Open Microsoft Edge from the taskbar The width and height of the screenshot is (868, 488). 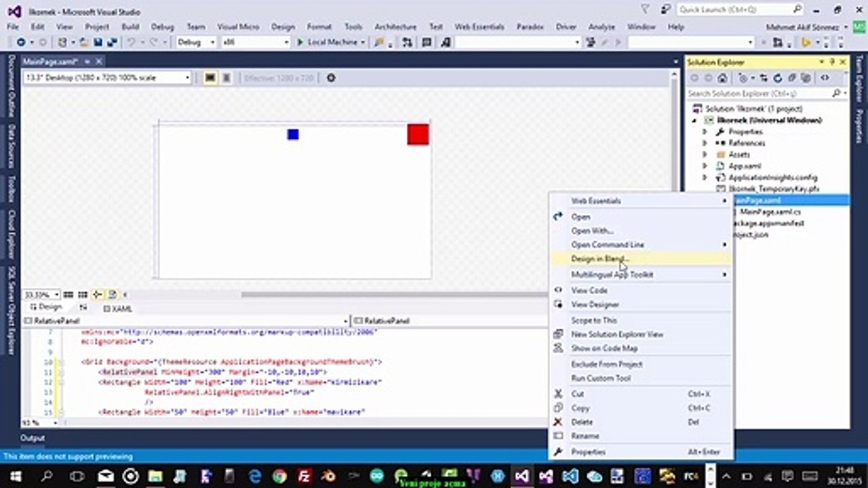coord(255,476)
